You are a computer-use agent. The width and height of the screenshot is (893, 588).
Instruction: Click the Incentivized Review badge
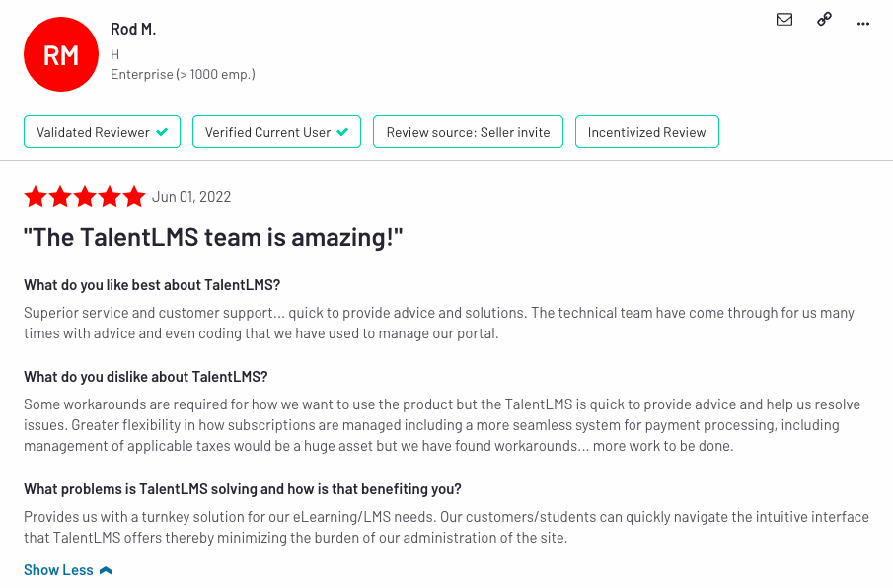[647, 132]
